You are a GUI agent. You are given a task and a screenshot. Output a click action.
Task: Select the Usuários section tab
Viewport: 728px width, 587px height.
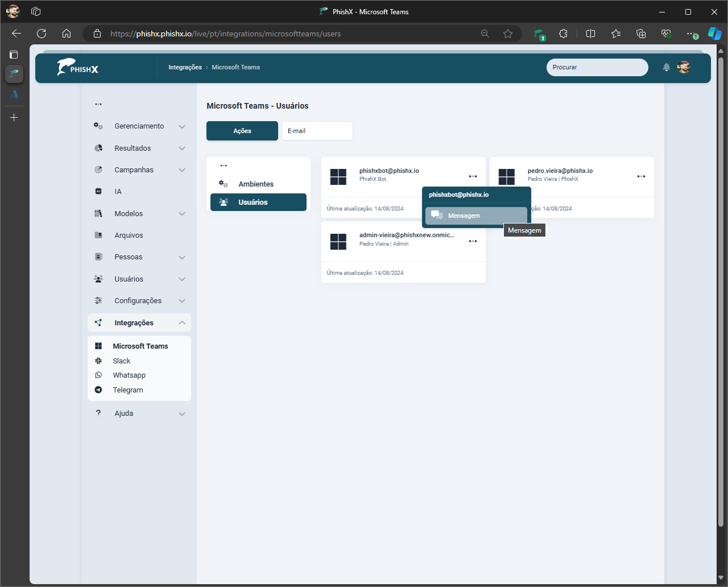point(258,202)
